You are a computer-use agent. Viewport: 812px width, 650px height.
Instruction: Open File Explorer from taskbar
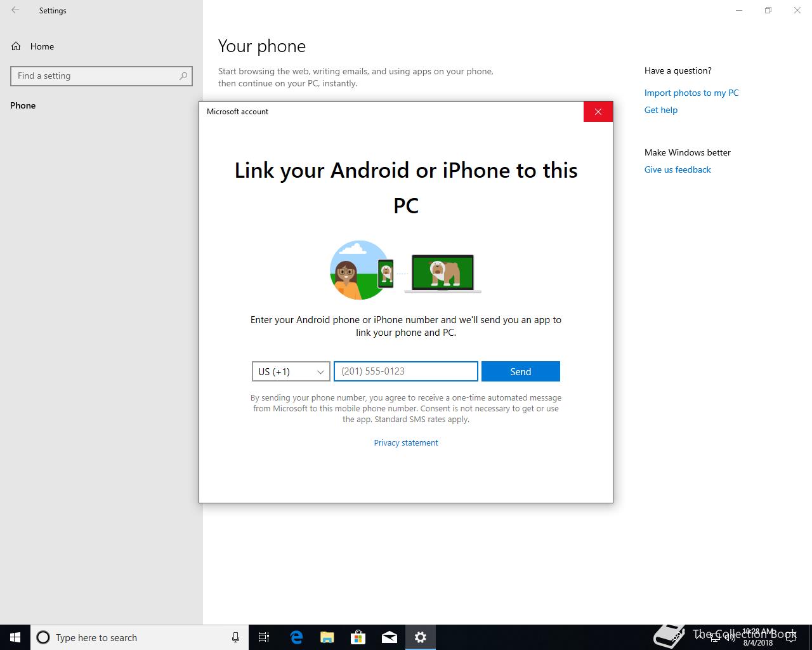327,637
